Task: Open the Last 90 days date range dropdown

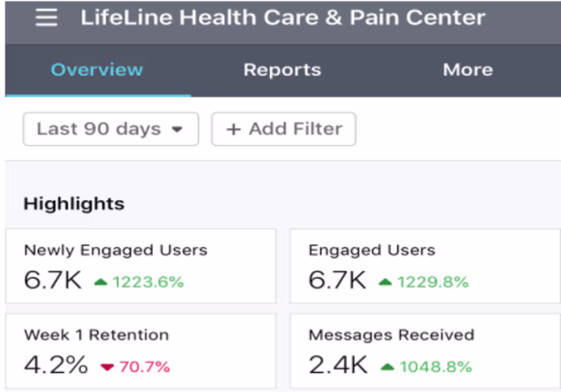Action: (x=110, y=129)
